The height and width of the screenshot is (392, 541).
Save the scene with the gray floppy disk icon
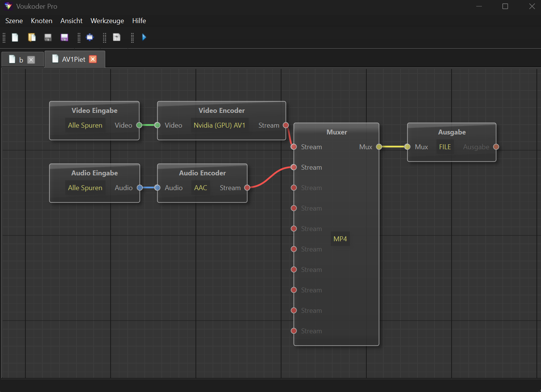pos(48,37)
